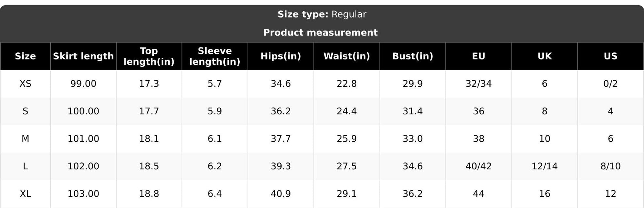Select skirt length value 99.00
The height and width of the screenshot is (208, 644).
coord(83,84)
